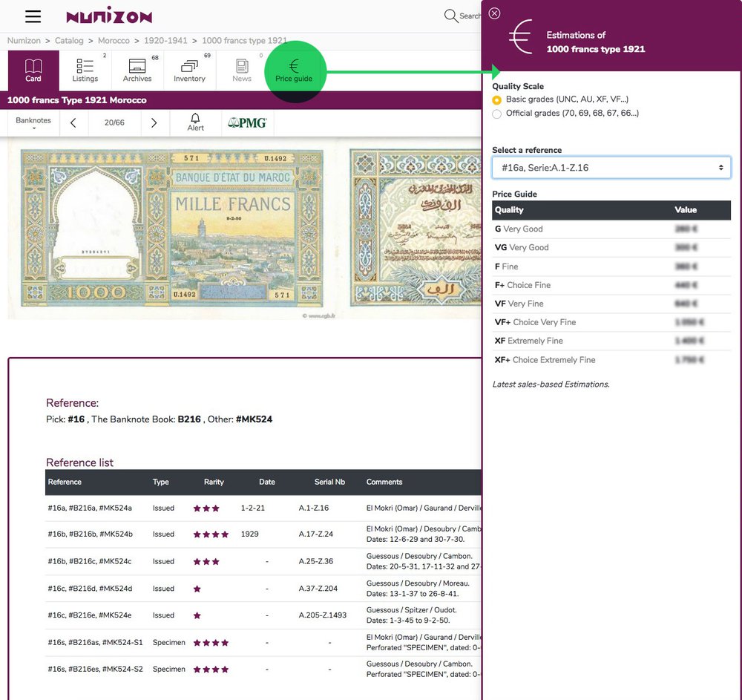
Task: Click the Numizon breadcrumb link
Action: pyautogui.click(x=24, y=41)
